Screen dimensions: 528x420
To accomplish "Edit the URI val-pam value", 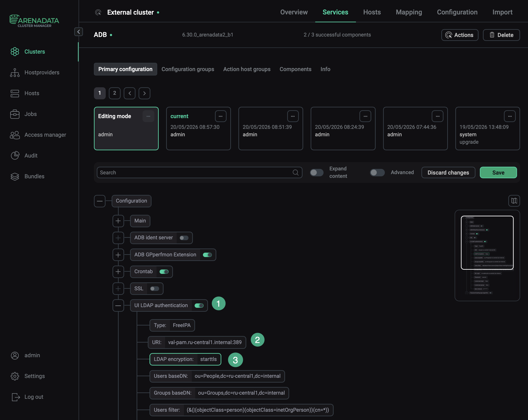I will point(205,342).
